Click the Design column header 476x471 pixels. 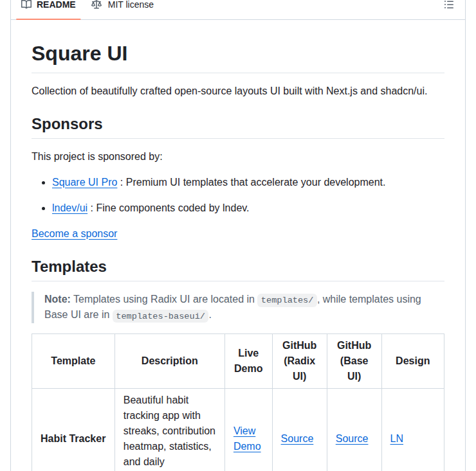click(412, 360)
